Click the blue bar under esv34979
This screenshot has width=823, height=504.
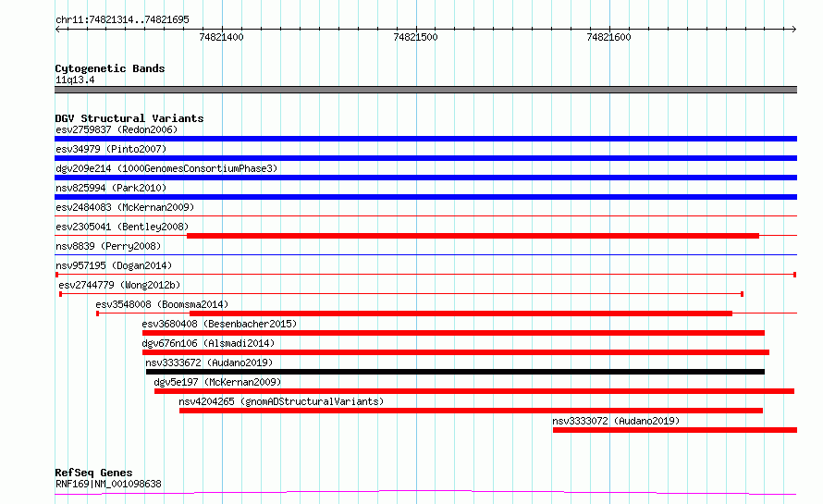(425, 158)
